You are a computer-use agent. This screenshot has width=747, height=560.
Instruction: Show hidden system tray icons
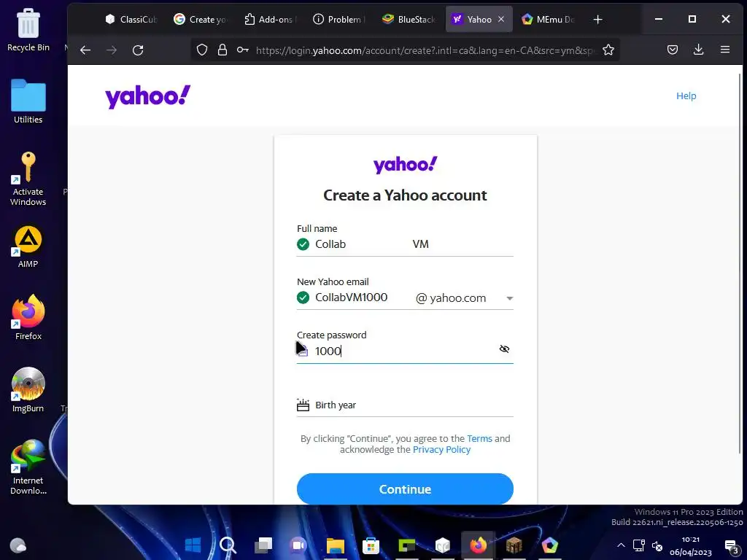pyautogui.click(x=621, y=545)
